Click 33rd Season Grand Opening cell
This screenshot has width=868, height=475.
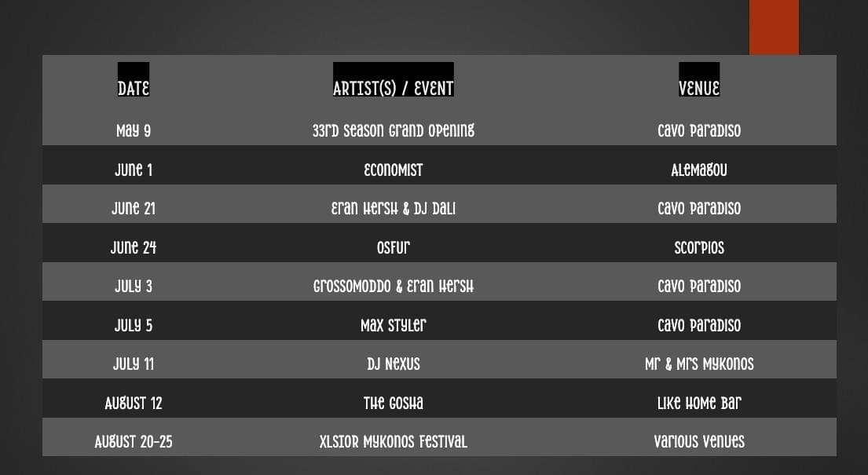[x=393, y=130]
